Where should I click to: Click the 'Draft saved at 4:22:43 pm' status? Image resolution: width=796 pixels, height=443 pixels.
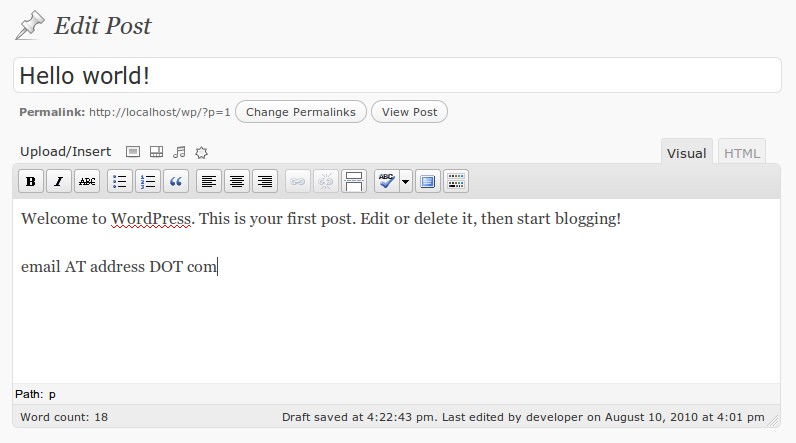(x=359, y=417)
